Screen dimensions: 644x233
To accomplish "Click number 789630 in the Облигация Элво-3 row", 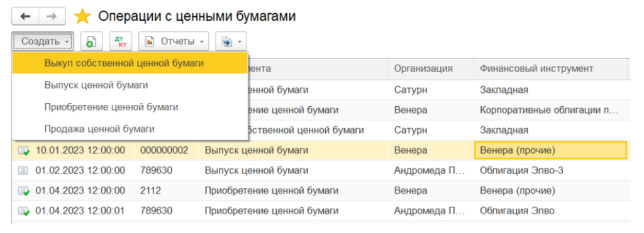I will click(x=156, y=171).
